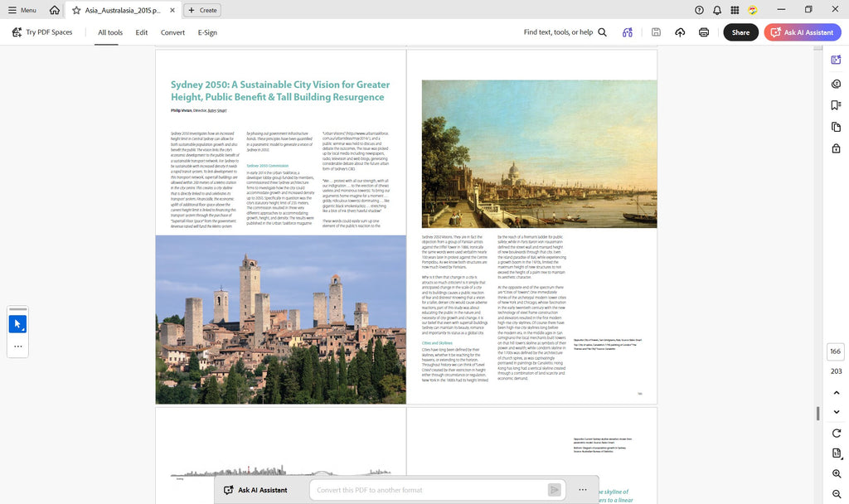849x504 pixels.
Task: Open the Menu hamburger
Action: click(22, 10)
